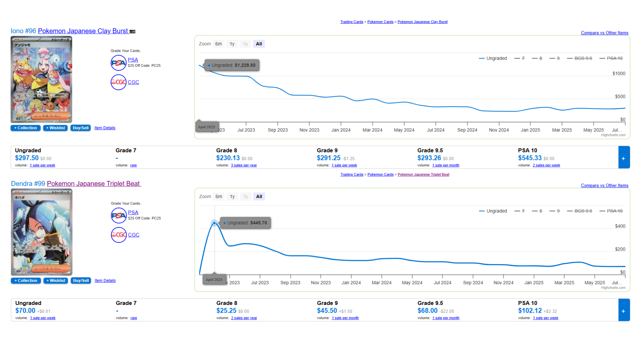Open Pokemon Japanese Clay Burst breadcrumb link
Viewport: 644px width, 348px height.
coord(422,22)
